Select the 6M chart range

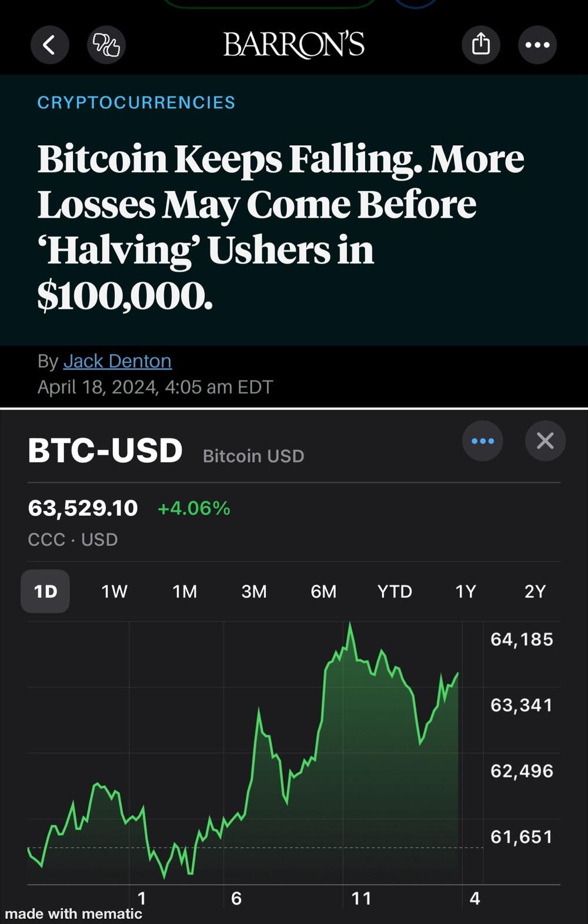click(x=323, y=591)
